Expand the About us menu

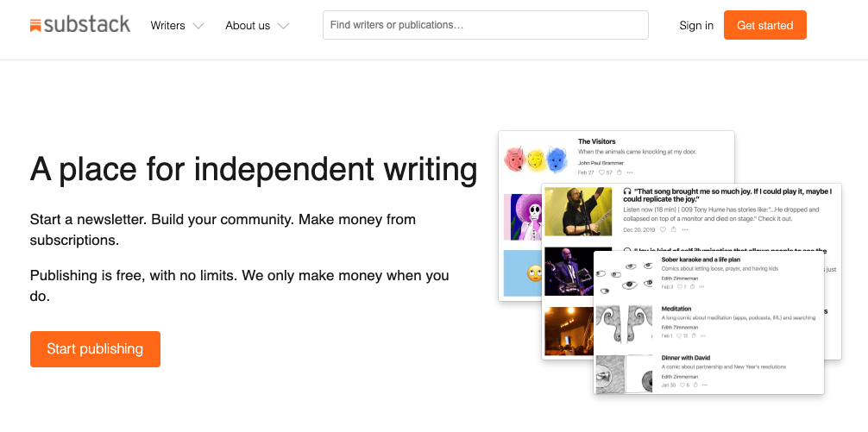[x=257, y=26]
